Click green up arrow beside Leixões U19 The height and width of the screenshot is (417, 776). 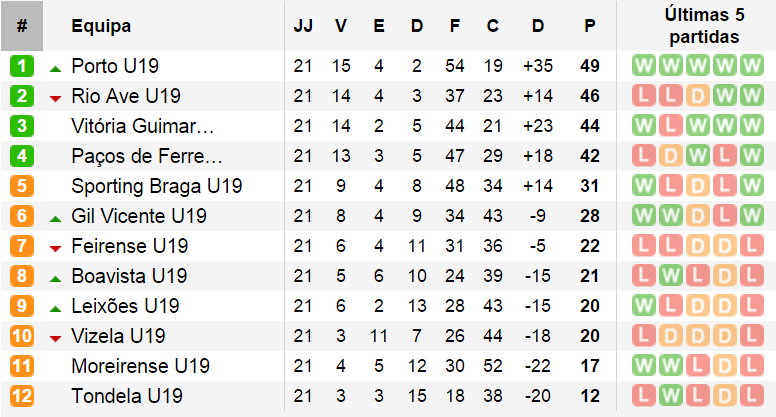coord(55,309)
